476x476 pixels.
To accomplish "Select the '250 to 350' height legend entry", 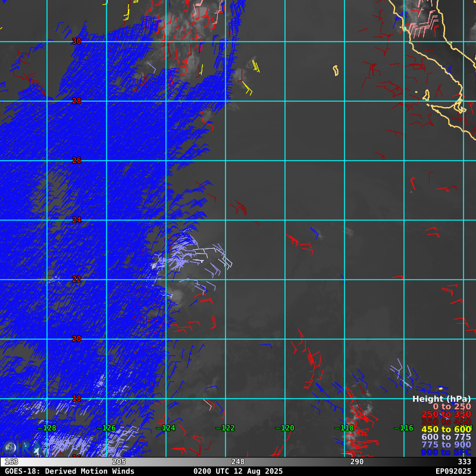I will tap(446, 414).
